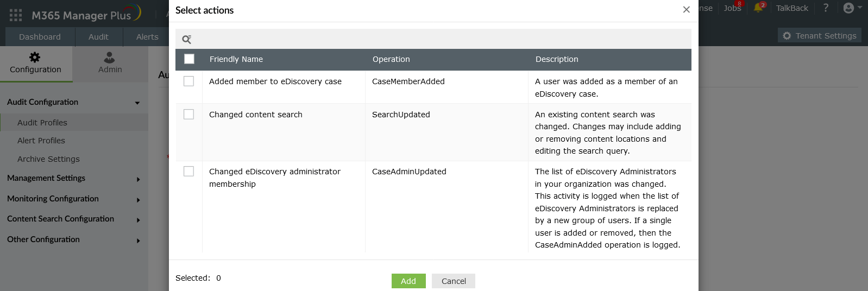Check the 'Changed content search' row

coord(188,115)
